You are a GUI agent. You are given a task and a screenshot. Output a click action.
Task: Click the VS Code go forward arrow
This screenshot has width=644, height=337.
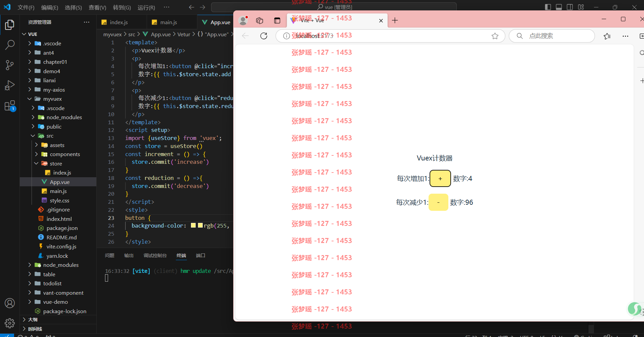click(x=202, y=7)
